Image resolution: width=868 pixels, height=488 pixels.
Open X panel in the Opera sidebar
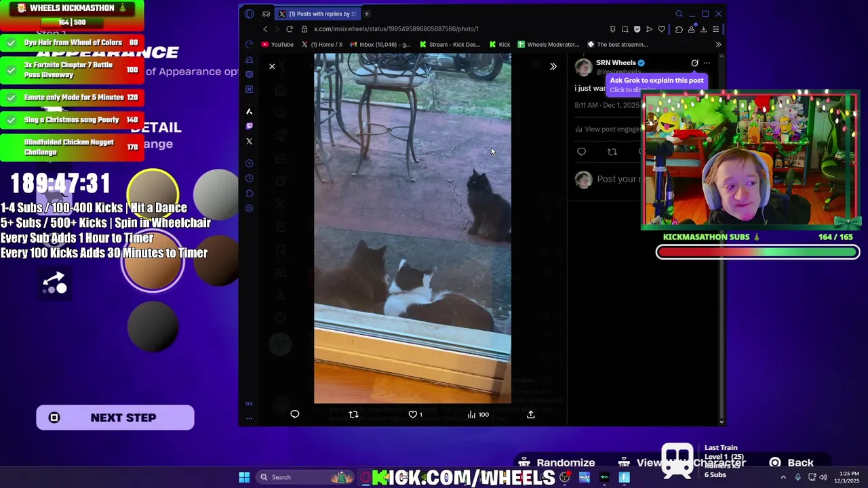tap(250, 142)
